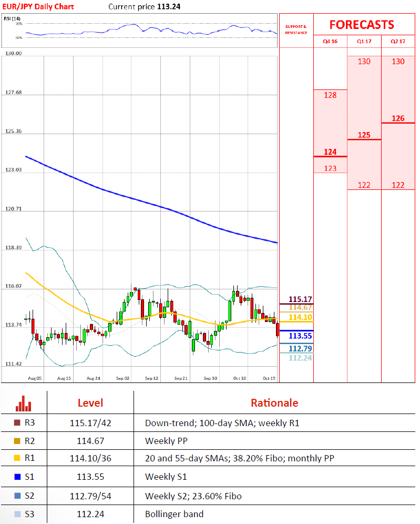
Task: Click the Q2 17 mean forecast 126
Action: pyautogui.click(x=398, y=118)
